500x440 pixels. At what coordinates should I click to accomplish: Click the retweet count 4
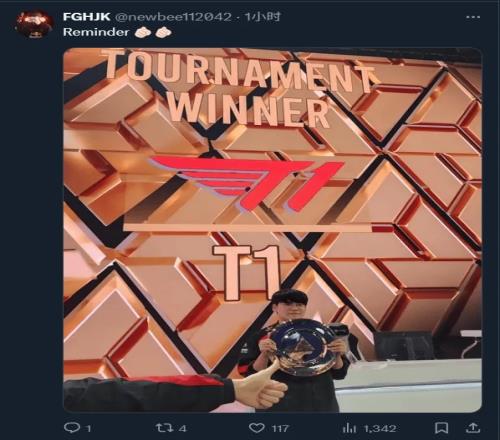[182, 428]
